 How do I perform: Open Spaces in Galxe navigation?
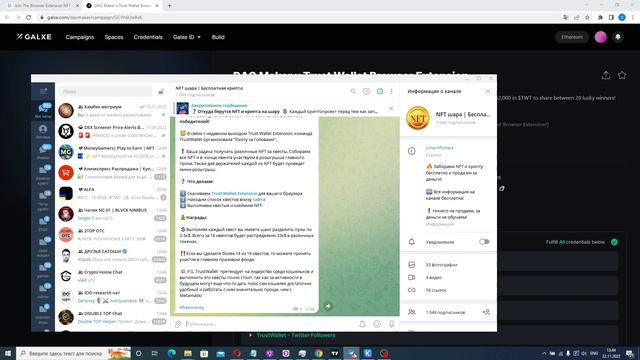click(x=114, y=37)
